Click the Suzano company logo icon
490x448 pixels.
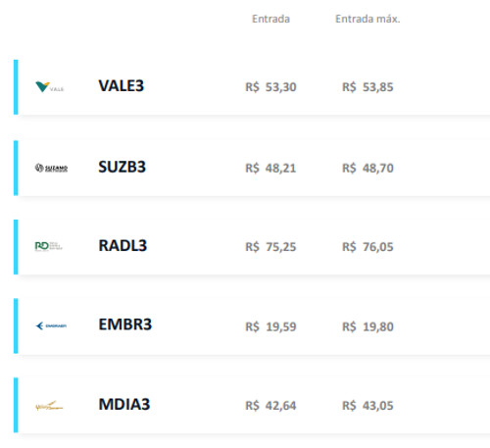pyautogui.click(x=51, y=168)
